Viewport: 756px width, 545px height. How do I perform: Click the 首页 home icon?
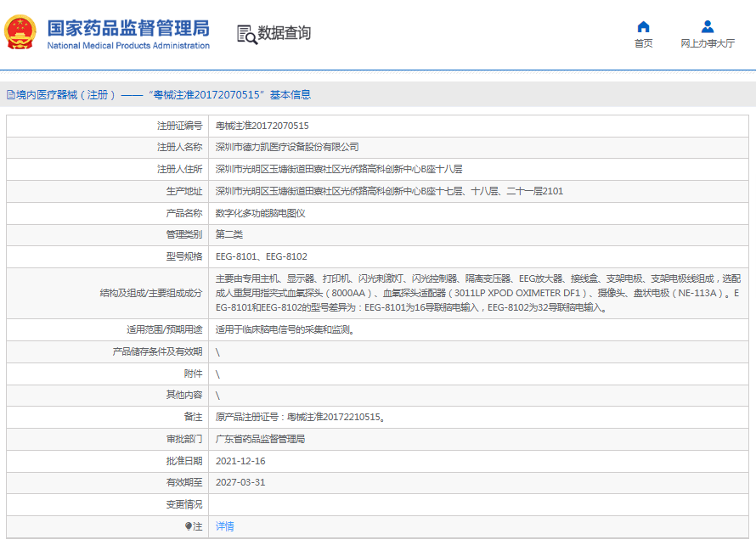(643, 26)
